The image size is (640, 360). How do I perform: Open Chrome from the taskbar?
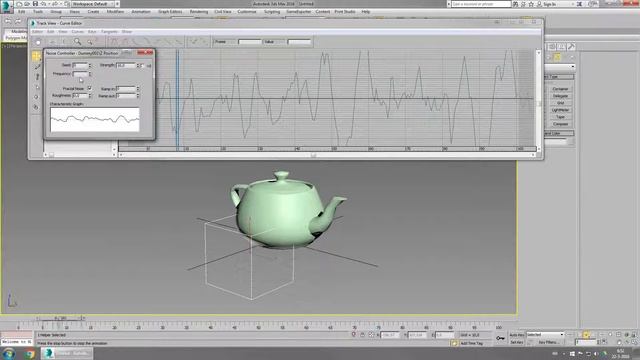pos(29,353)
